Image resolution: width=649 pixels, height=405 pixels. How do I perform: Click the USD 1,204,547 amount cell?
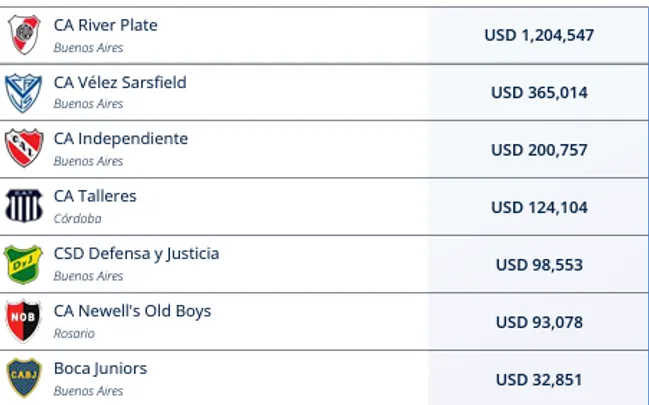pos(539,35)
